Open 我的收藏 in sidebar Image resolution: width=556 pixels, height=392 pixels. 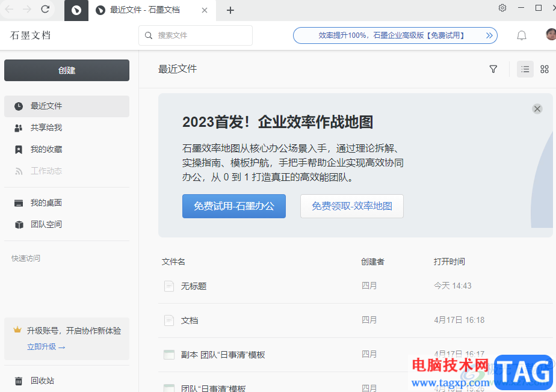pyautogui.click(x=46, y=149)
